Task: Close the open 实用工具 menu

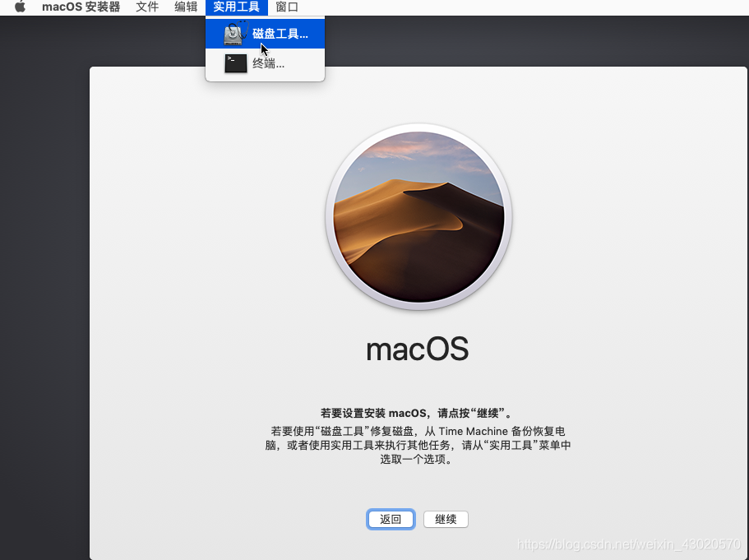Action: pyautogui.click(x=237, y=7)
